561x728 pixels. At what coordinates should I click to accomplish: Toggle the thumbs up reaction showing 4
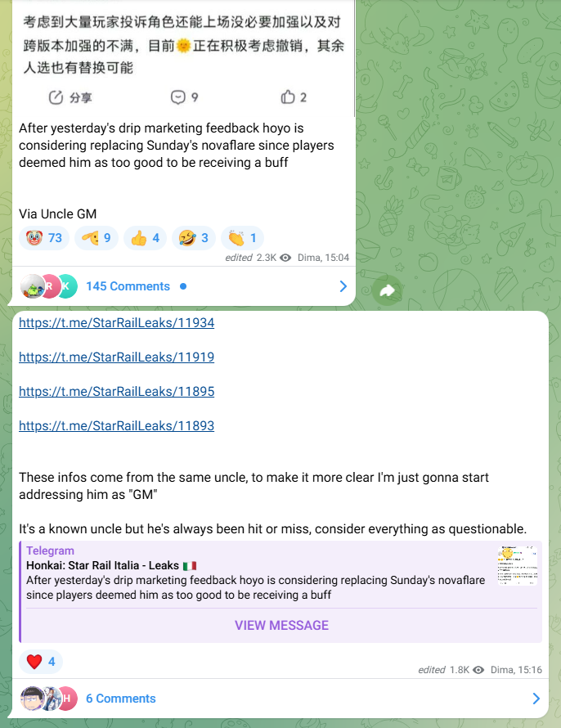coord(145,238)
